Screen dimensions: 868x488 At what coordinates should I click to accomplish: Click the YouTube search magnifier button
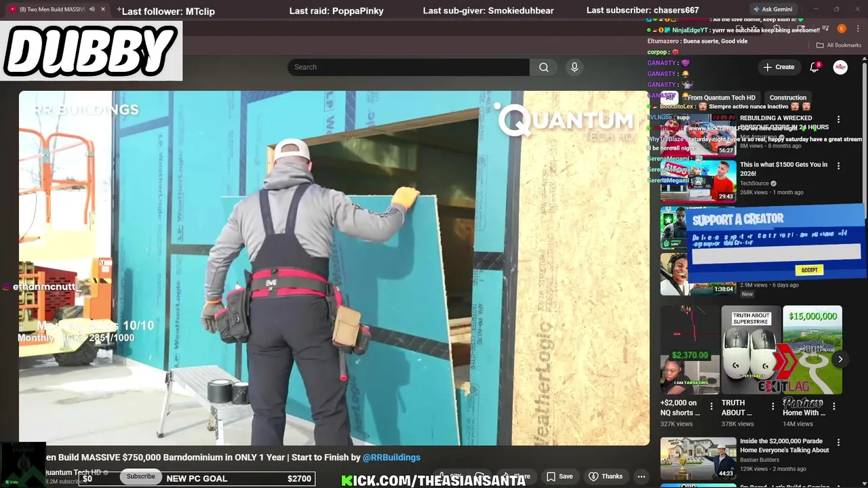point(544,67)
